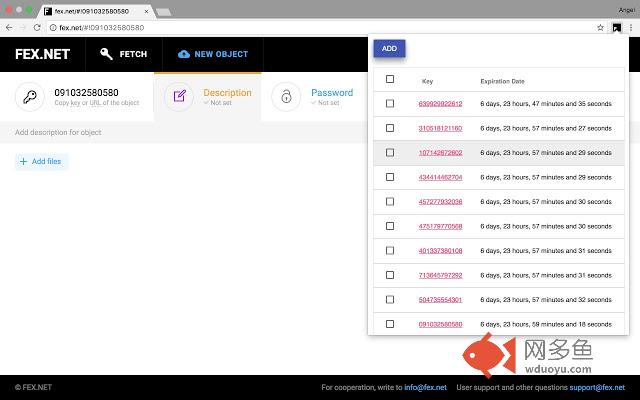Click the Add files button

pyautogui.click(x=41, y=162)
